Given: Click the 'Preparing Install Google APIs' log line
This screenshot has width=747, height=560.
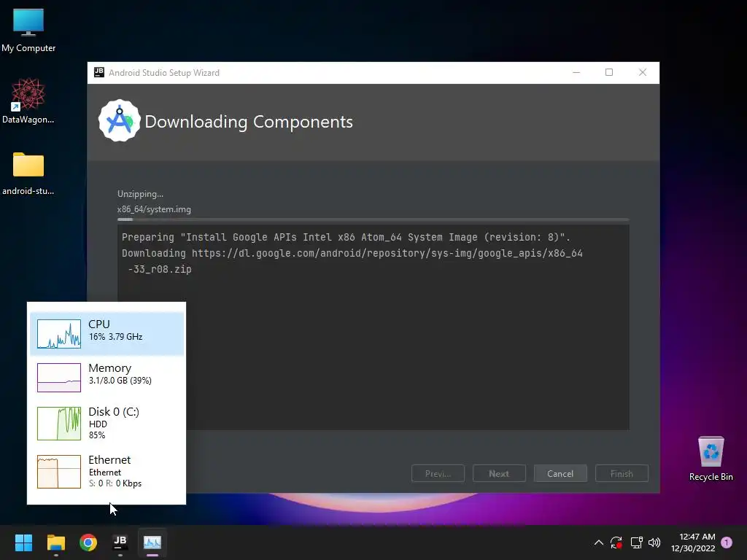Looking at the screenshot, I should tap(346, 237).
